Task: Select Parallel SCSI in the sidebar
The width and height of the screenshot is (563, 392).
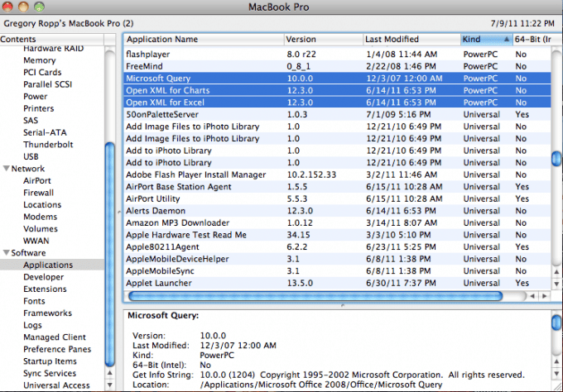Action: coord(47,84)
